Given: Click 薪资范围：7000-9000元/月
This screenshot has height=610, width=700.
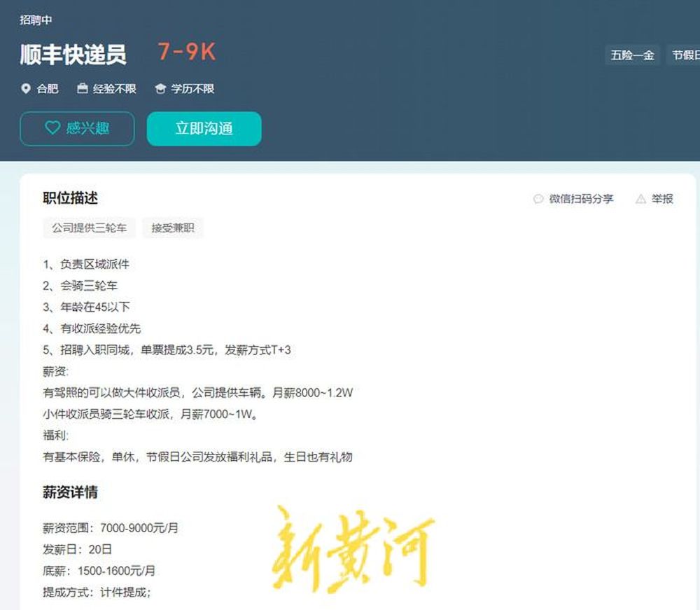Looking at the screenshot, I should click(111, 528).
